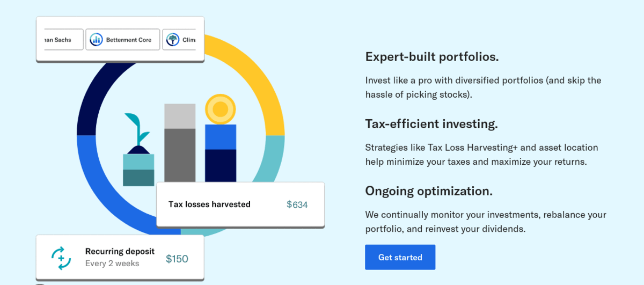Click the gold coin illustration
The height and width of the screenshot is (285, 644).
(221, 109)
